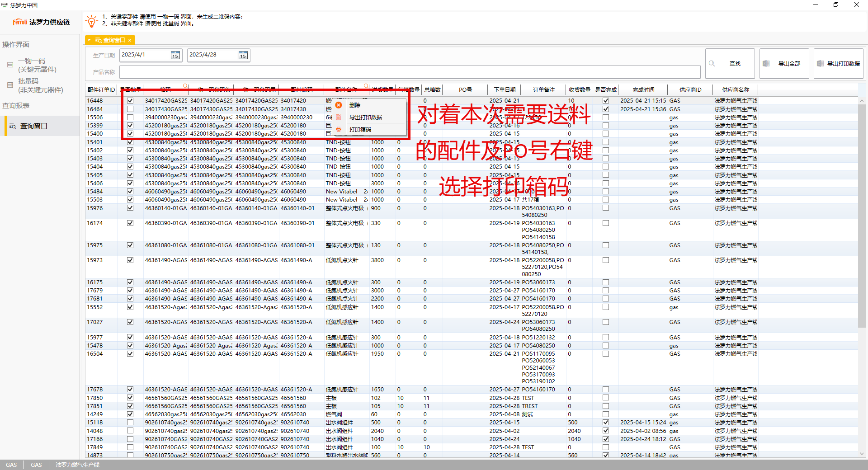The height and width of the screenshot is (470, 868).
Task: Click filter search icon on 箱码 column header
Action: point(185,86)
